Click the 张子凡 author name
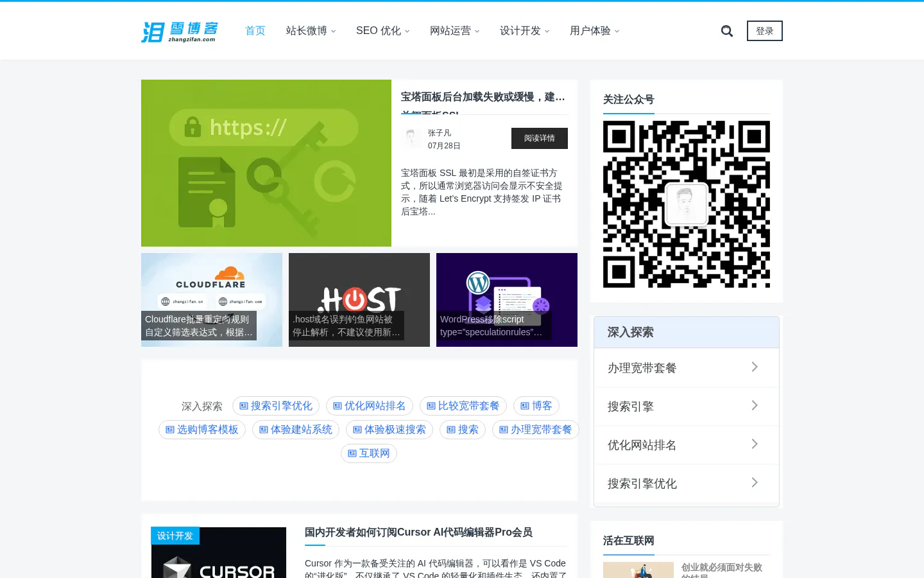The height and width of the screenshot is (578, 924). pos(440,133)
